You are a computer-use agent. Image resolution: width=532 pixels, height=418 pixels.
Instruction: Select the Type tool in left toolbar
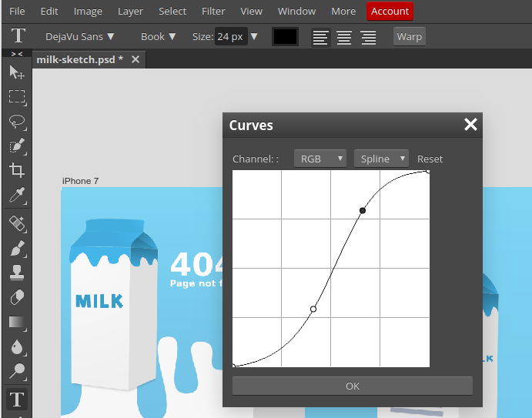coord(17,399)
